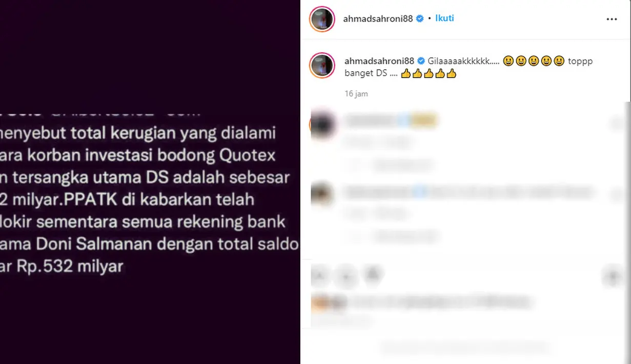Click the header profile avatar of ahmadsahroni88
Image resolution: width=631 pixels, height=364 pixels.
(x=322, y=19)
